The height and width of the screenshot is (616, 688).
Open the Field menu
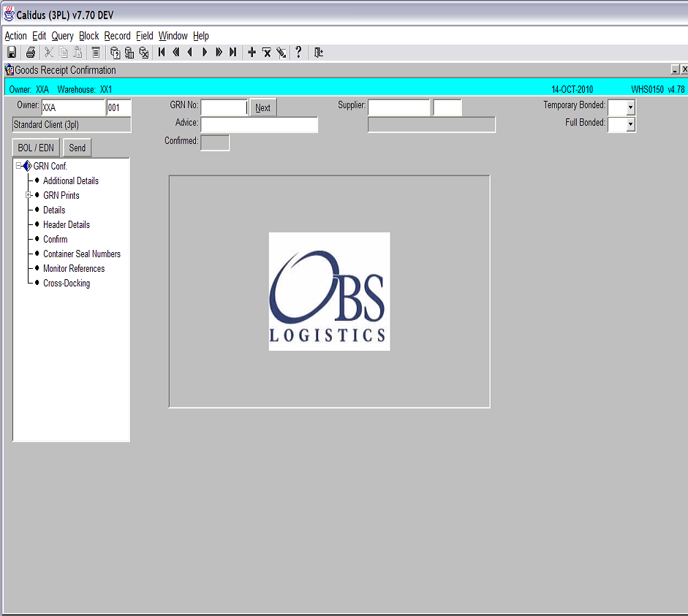pyautogui.click(x=144, y=36)
